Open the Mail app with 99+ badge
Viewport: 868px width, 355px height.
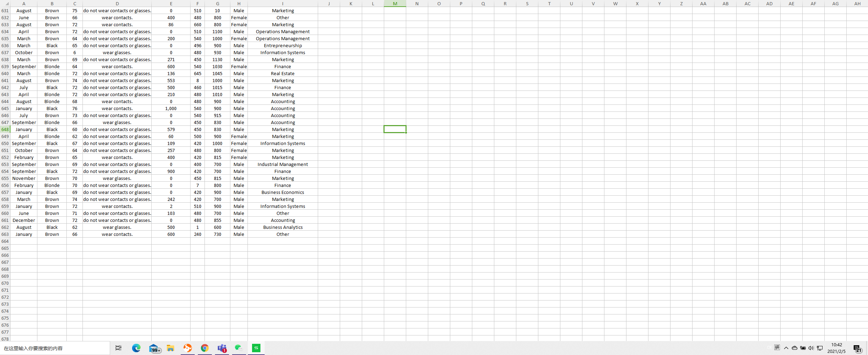click(155, 348)
